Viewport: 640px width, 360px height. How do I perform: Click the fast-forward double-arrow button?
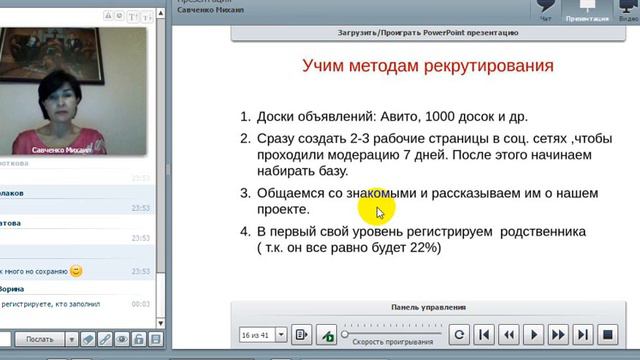tap(558, 335)
